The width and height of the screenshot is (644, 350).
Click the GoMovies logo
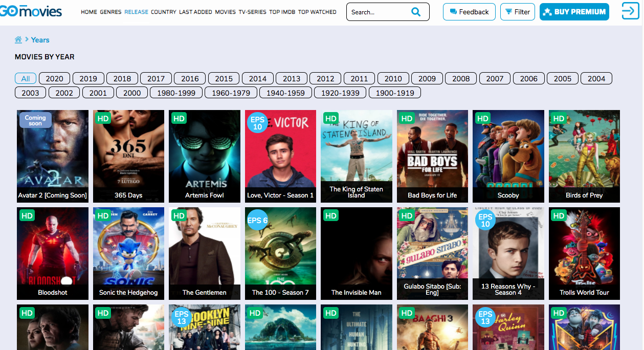(31, 10)
